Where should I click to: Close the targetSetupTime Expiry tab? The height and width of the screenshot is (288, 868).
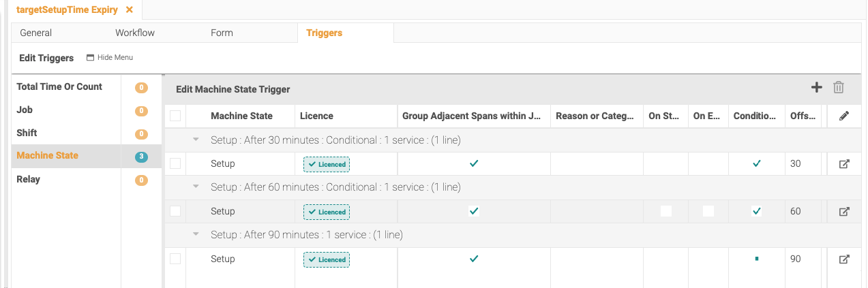click(130, 10)
